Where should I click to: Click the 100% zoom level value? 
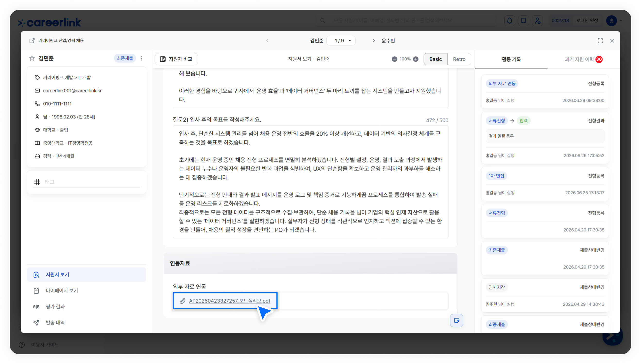pyautogui.click(x=405, y=59)
